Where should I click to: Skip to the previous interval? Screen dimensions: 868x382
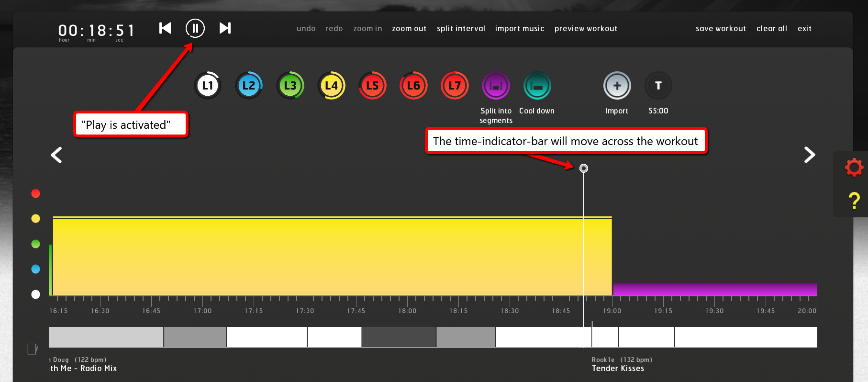(x=165, y=28)
